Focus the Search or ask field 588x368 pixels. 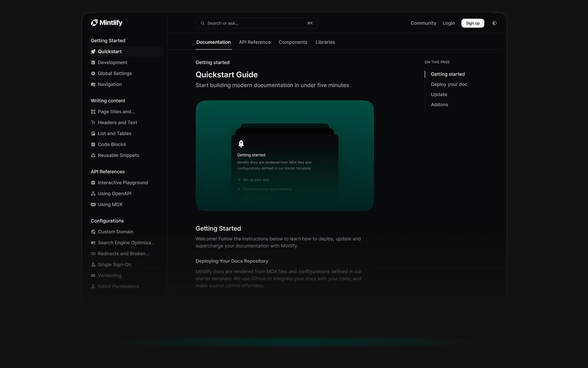pos(257,23)
